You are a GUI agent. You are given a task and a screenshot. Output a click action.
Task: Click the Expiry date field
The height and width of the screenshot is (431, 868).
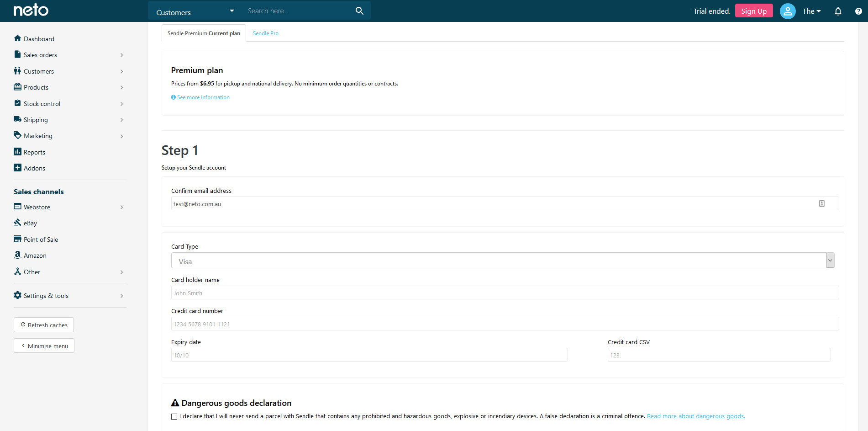point(369,355)
